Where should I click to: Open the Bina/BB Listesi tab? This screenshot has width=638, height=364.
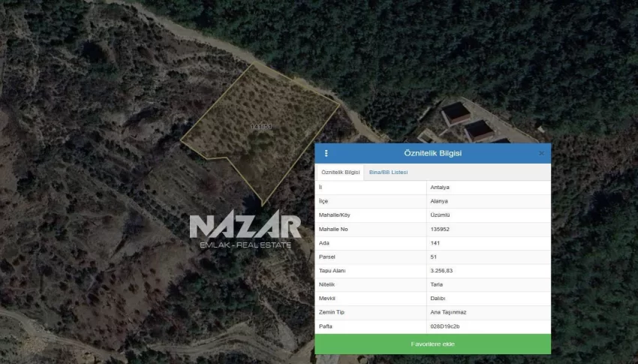click(x=388, y=173)
